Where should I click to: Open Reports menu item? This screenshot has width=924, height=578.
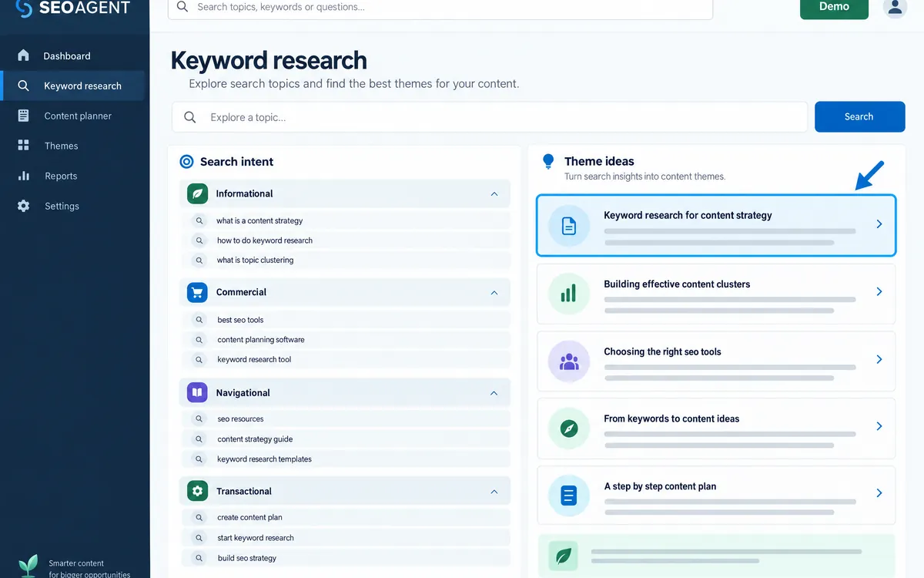click(72, 176)
